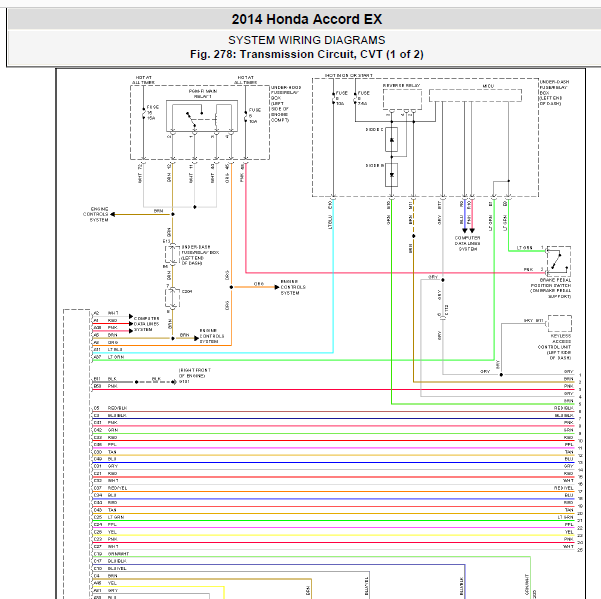Click the LT BLU label beside pin A31

point(115,349)
